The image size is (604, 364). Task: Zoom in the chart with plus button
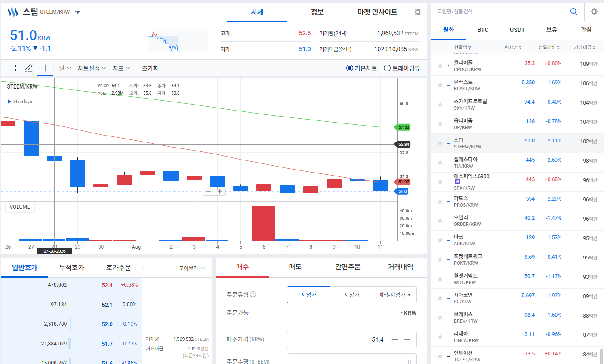220,191
